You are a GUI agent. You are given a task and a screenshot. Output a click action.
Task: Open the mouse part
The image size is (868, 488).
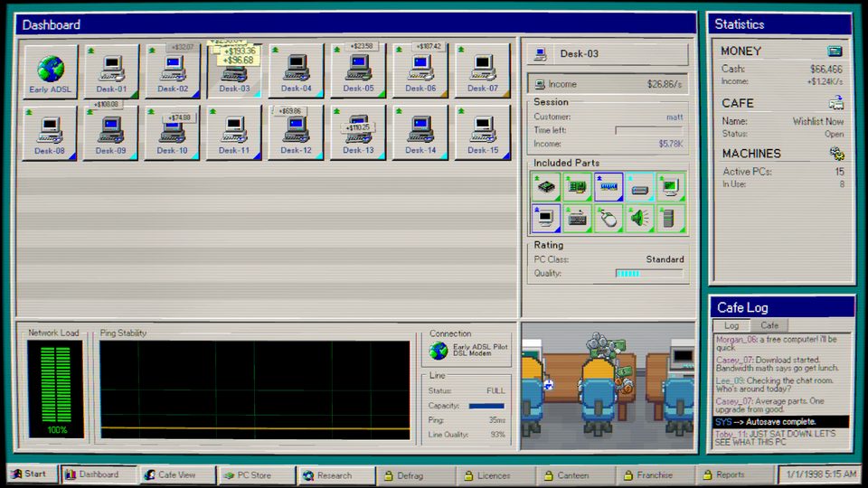609,218
